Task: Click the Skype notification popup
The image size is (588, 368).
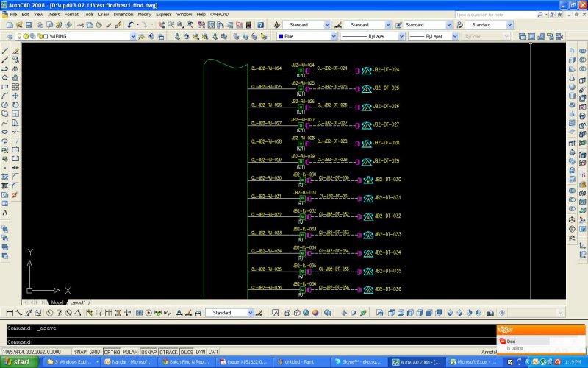Action: (541, 340)
